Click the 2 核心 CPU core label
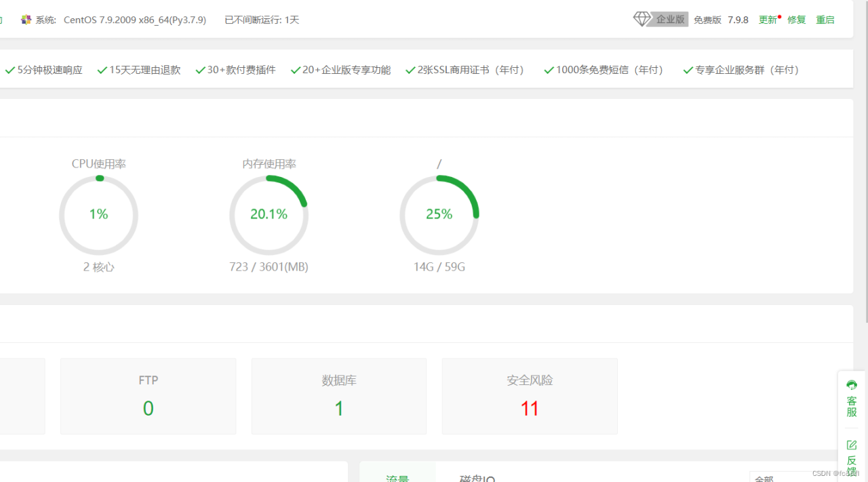The width and height of the screenshot is (868, 482). (x=99, y=267)
